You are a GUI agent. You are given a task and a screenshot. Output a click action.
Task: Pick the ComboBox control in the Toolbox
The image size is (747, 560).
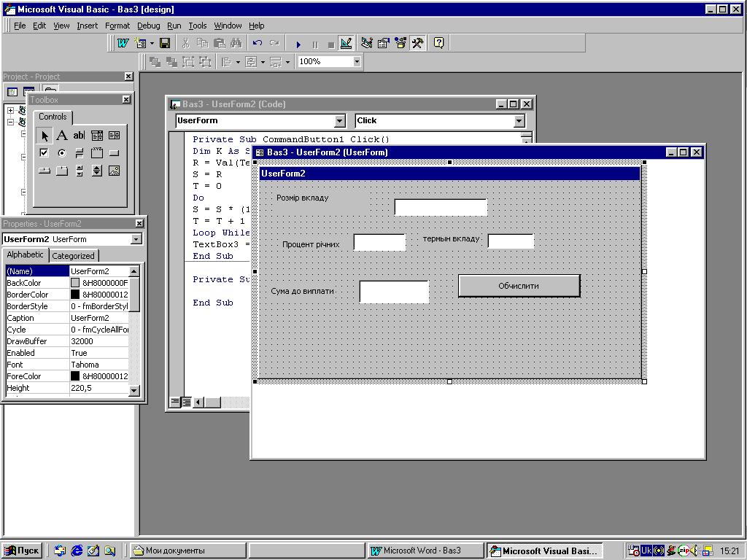tap(97, 136)
